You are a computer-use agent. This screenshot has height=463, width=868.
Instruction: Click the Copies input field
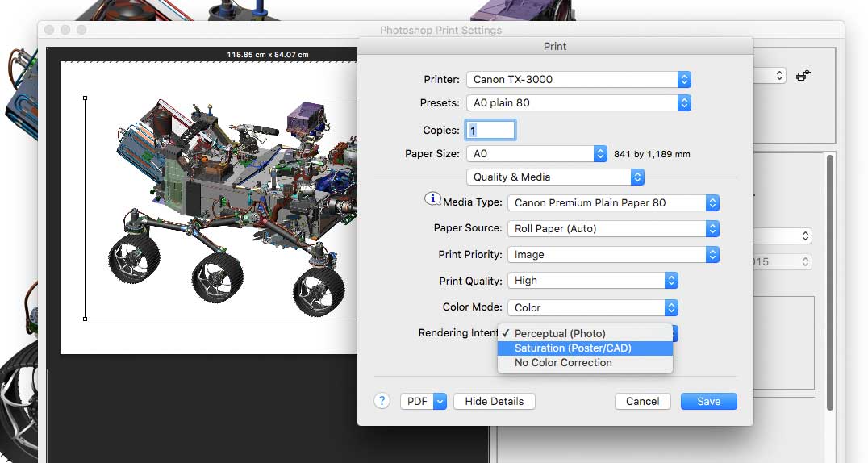pyautogui.click(x=490, y=130)
